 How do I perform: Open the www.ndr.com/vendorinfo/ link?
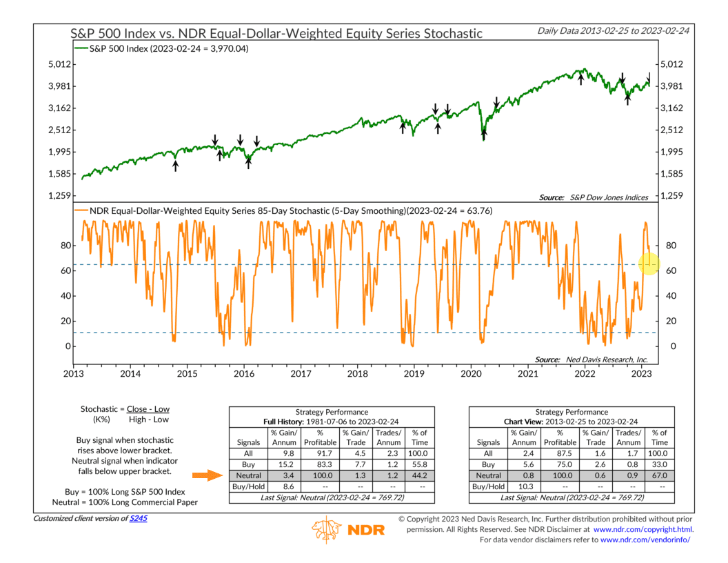(645, 540)
